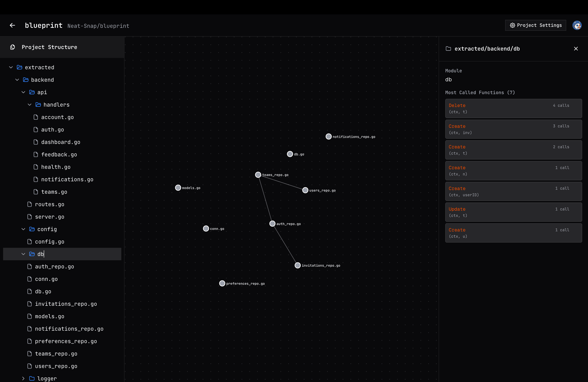The width and height of the screenshot is (588, 382).
Task: Collapse the extracted folder
Action: click(x=11, y=67)
